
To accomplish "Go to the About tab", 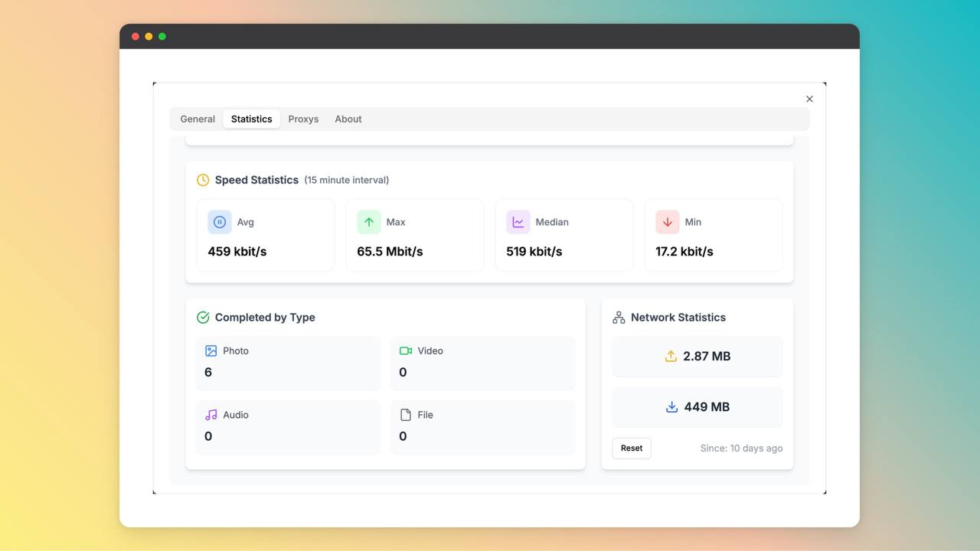I will [x=348, y=119].
